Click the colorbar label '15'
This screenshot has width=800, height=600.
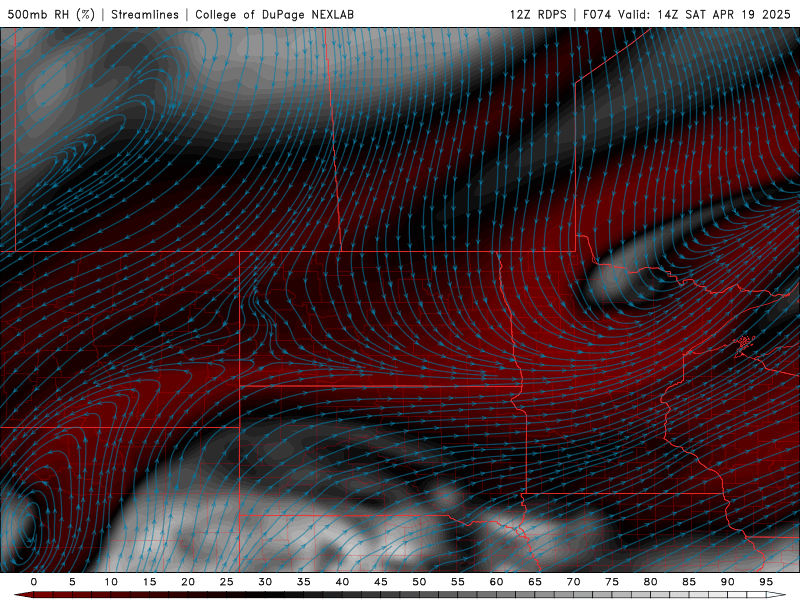click(149, 582)
